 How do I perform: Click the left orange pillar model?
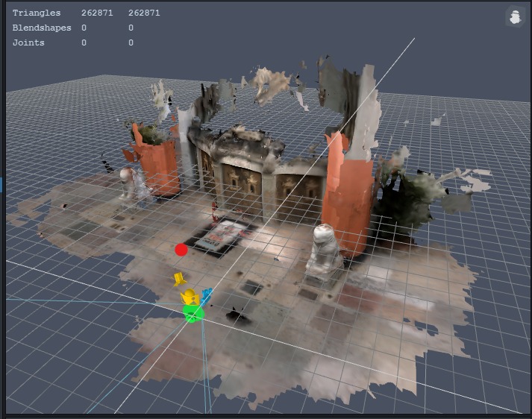(x=157, y=162)
